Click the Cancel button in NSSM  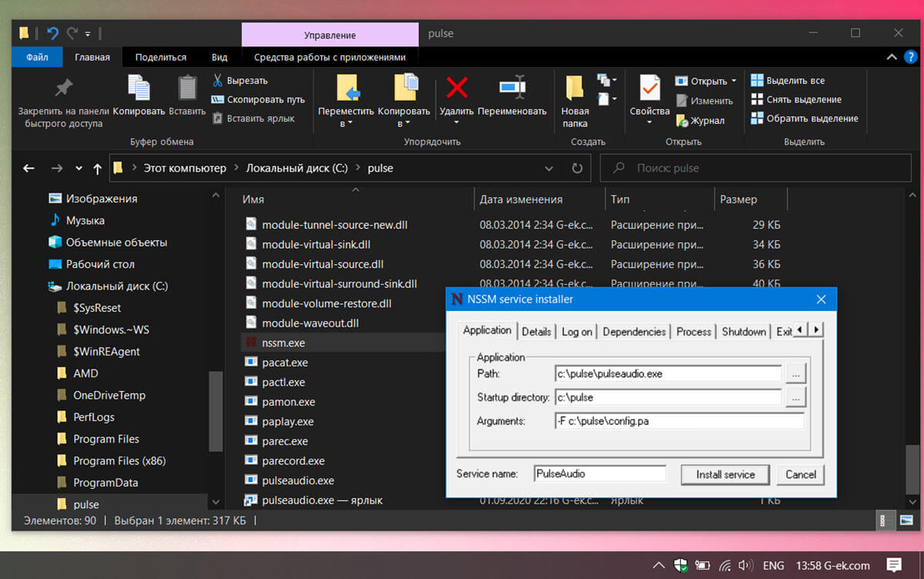tap(801, 474)
